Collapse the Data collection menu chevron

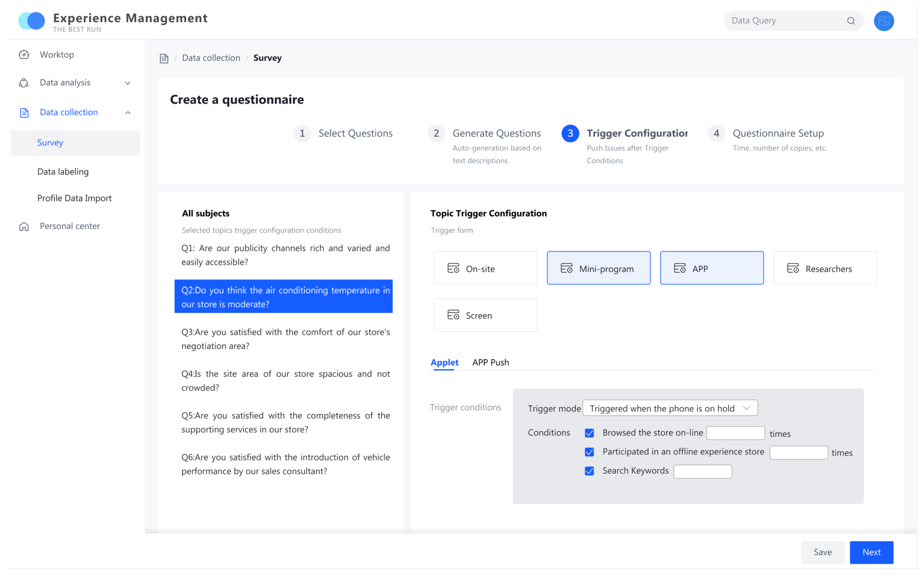click(128, 113)
